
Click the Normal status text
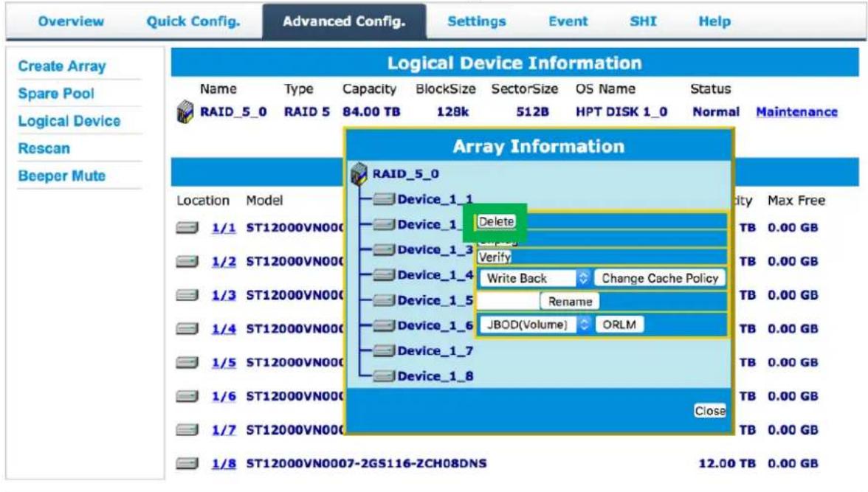click(x=716, y=112)
